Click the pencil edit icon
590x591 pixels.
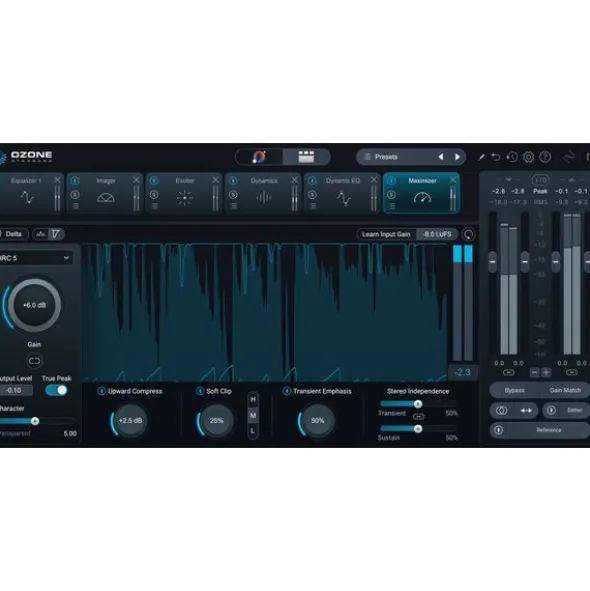481,157
